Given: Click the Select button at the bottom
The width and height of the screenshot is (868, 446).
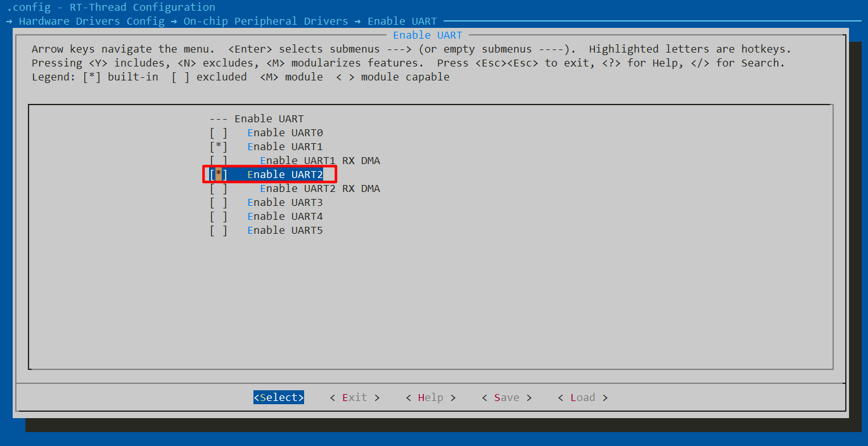Looking at the screenshot, I should coord(279,397).
